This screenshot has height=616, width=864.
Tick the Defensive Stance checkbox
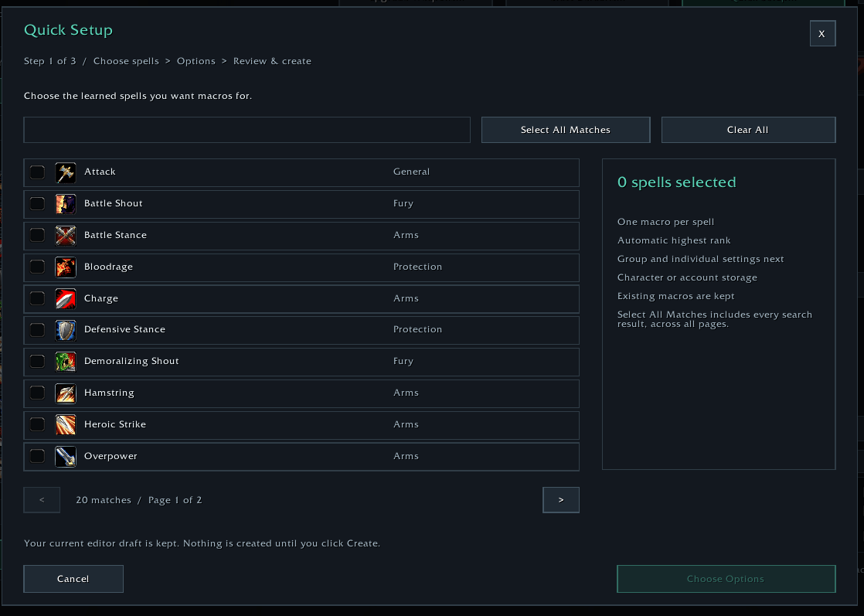37,330
